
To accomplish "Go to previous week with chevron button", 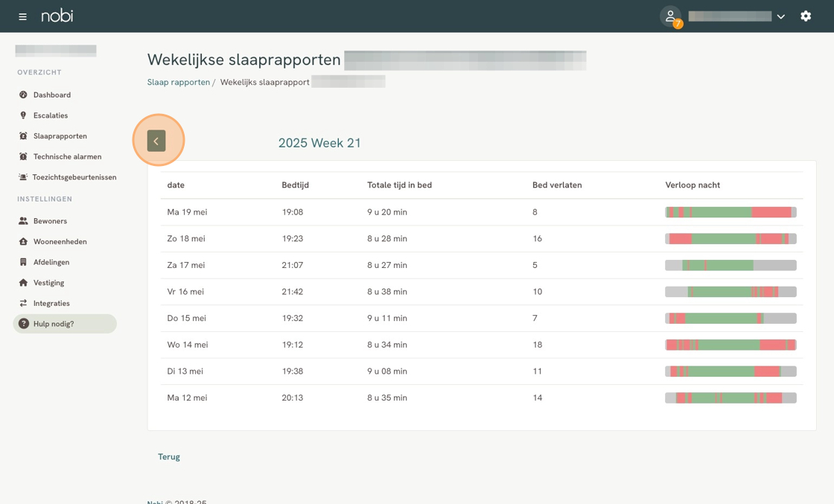I will click(156, 141).
